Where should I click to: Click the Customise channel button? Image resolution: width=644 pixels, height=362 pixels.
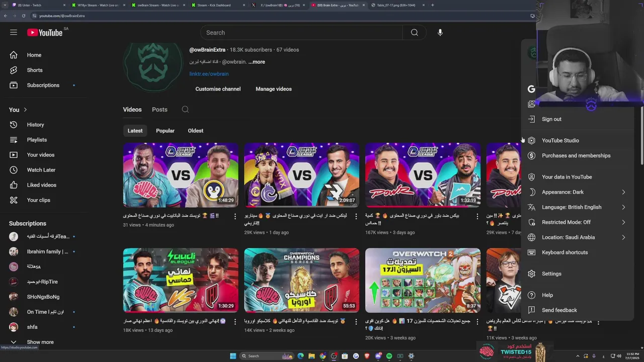[x=218, y=89]
